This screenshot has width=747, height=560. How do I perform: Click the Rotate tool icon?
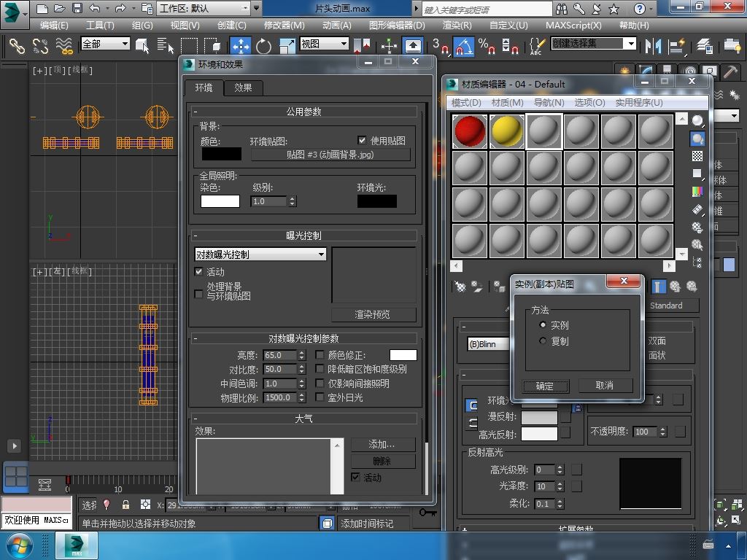tap(263, 46)
